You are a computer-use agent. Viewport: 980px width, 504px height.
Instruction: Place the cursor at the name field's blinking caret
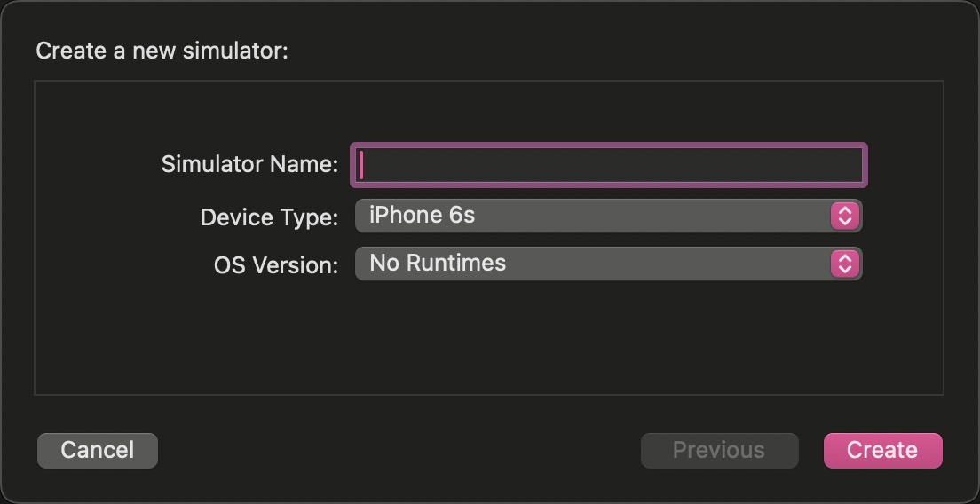coord(362,165)
